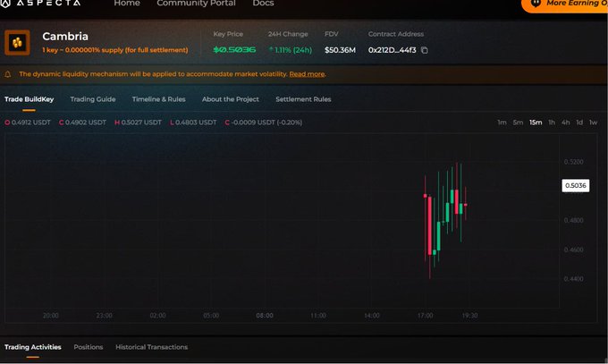Viewport: 608px width, 364px height.
Task: Click the 0.4400 price axis label
Action: click(x=573, y=279)
